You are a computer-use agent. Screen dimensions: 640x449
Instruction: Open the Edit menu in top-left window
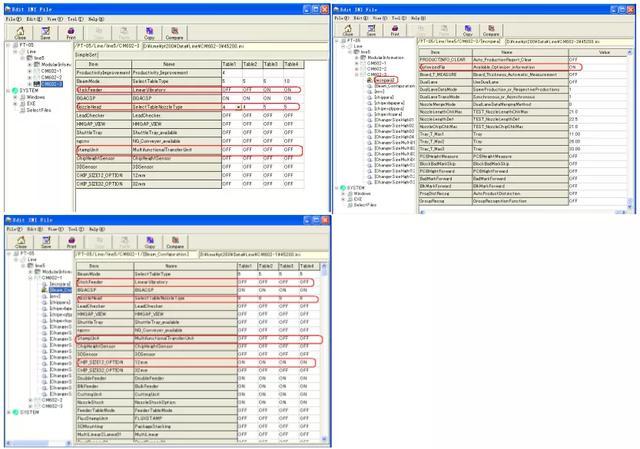click(x=34, y=19)
